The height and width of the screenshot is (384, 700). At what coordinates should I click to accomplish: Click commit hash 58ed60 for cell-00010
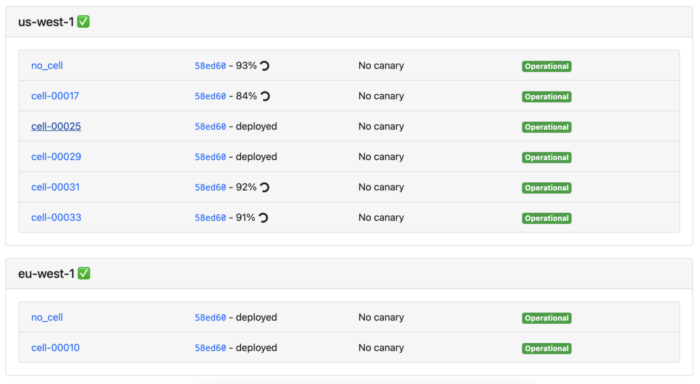210,348
